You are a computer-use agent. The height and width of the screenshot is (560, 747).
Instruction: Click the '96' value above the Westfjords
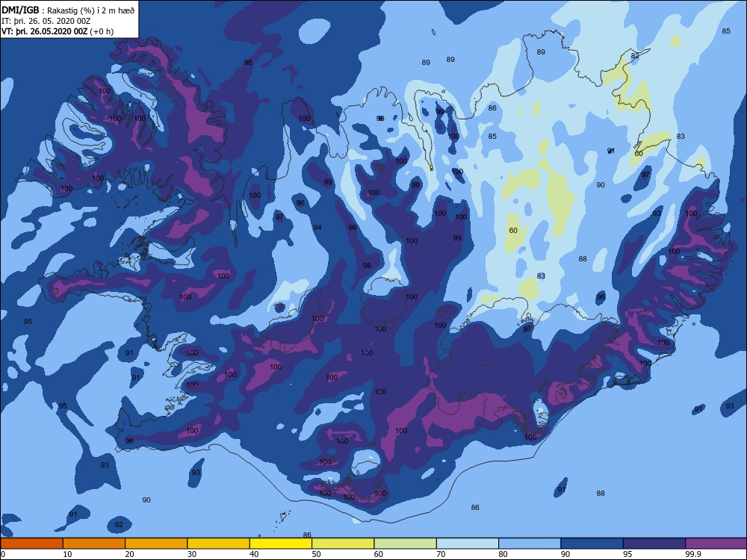(x=248, y=63)
